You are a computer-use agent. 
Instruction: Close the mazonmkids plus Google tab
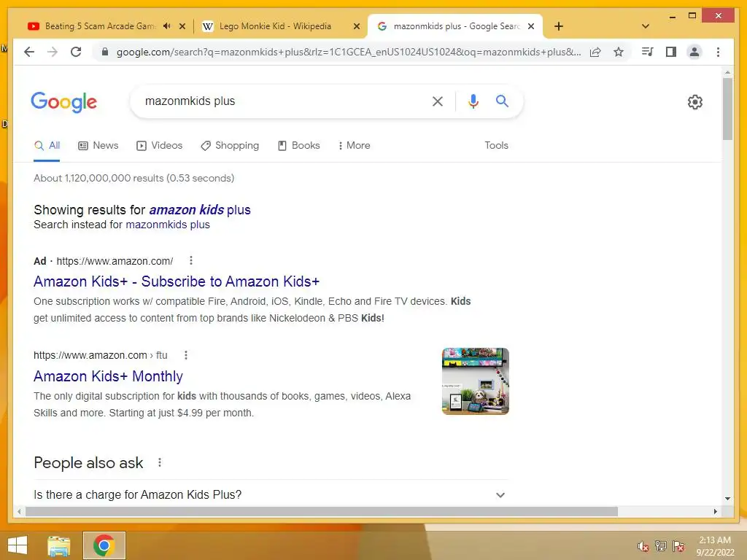531,26
